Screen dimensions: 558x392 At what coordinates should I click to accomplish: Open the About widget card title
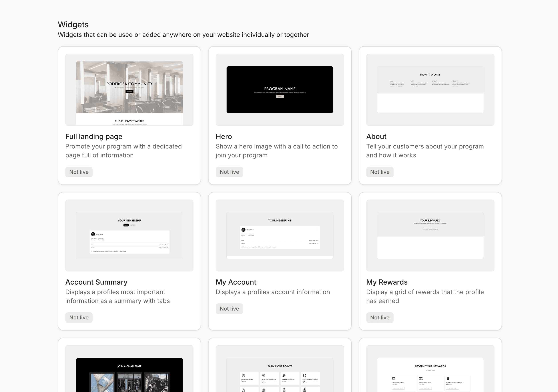376,137
